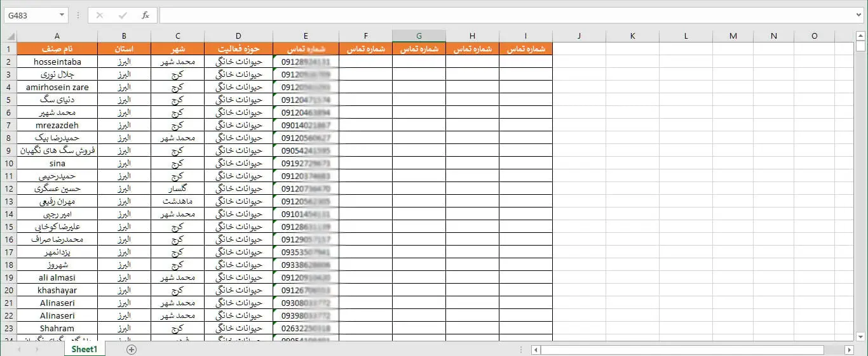Click the horizontal scrollbar right arrow
Image resolution: width=868 pixels, height=356 pixels.
click(x=849, y=350)
